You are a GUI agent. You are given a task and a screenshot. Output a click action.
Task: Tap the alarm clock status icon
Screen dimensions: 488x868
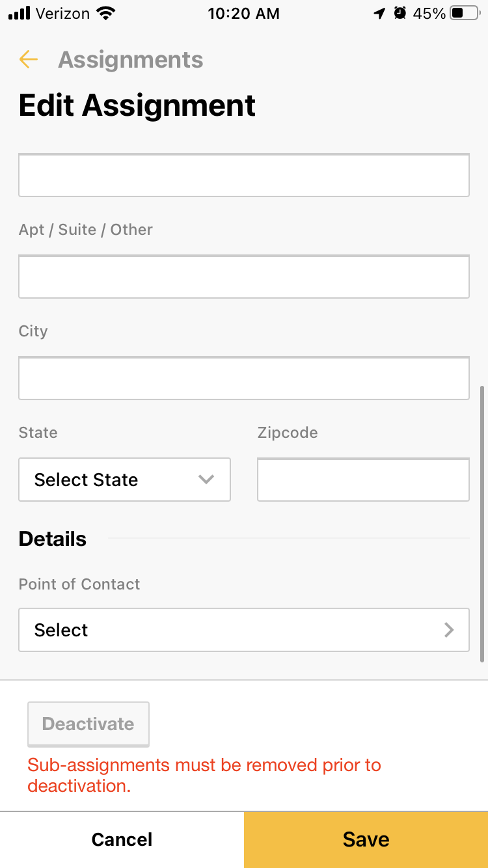pos(401,13)
